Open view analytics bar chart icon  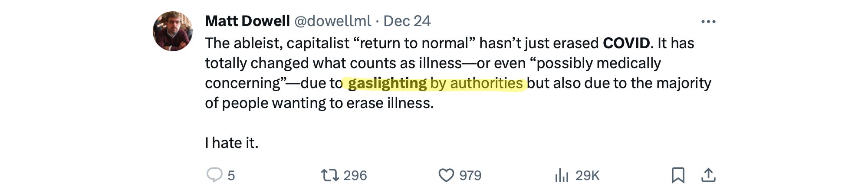pyautogui.click(x=562, y=175)
